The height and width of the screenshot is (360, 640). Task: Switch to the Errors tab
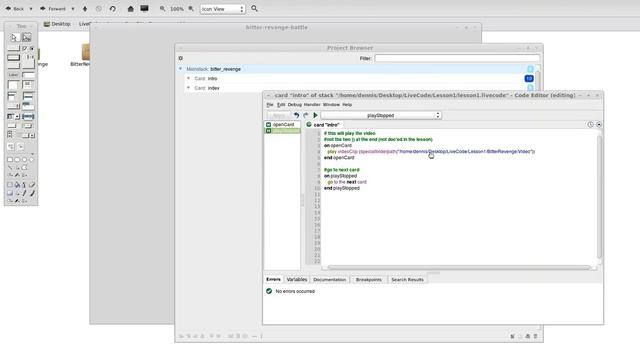pyautogui.click(x=273, y=280)
